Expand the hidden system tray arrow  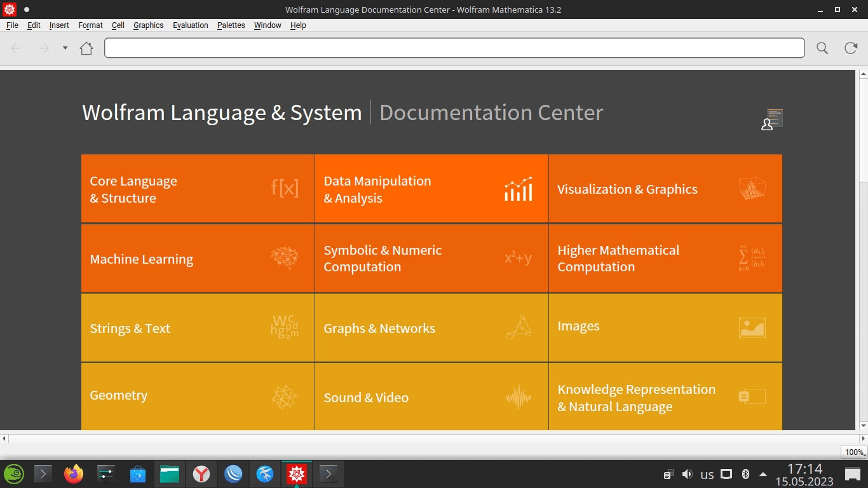pos(763,474)
